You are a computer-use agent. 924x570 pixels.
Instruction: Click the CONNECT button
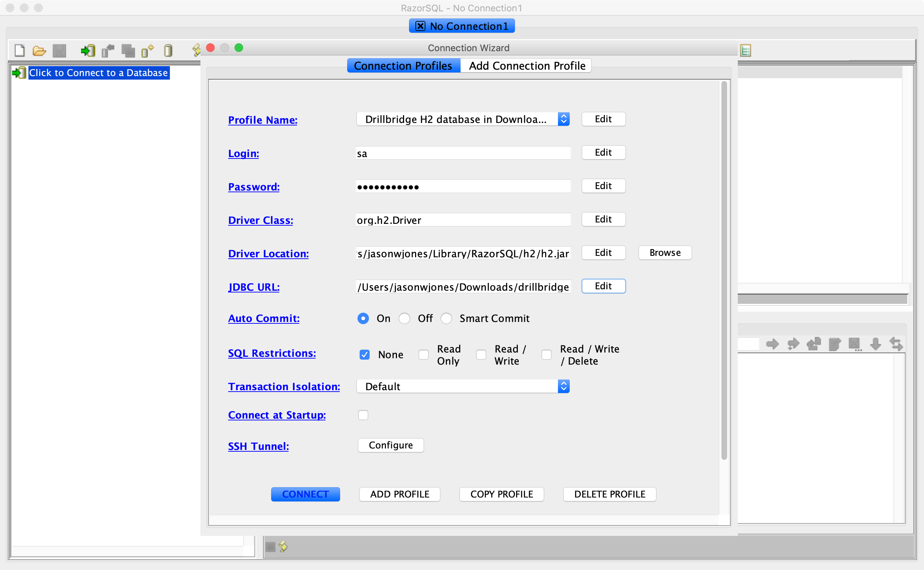click(306, 494)
